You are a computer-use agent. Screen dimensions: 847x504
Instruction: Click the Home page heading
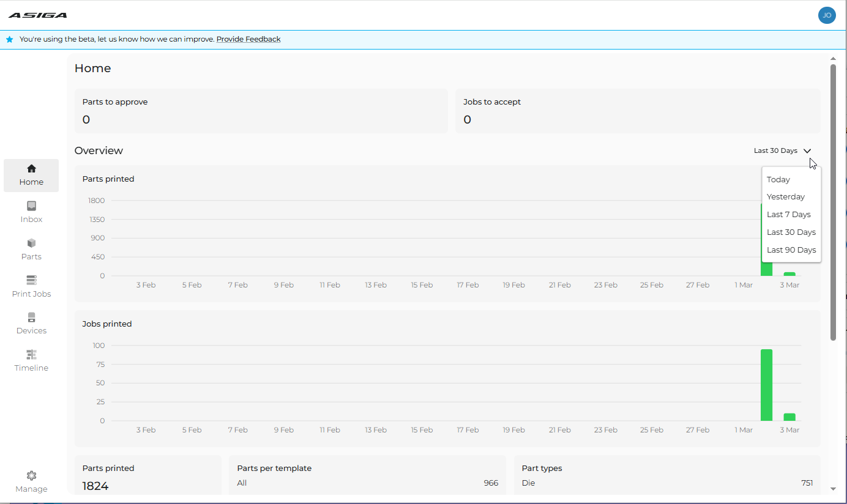92,69
